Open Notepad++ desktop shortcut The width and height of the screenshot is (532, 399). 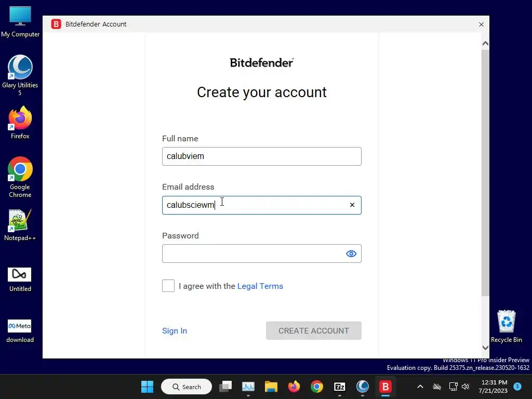20,225
